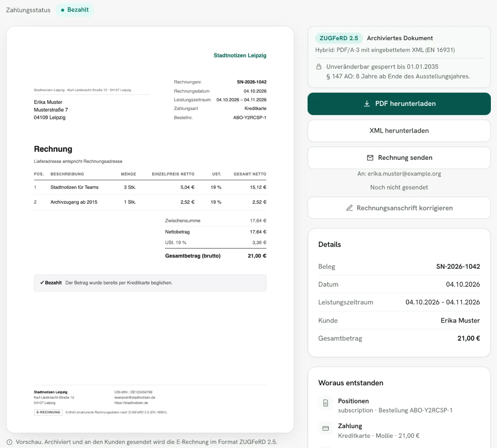Click the Datum value 04.10.2026 in Details
497x448 pixels.
click(463, 284)
